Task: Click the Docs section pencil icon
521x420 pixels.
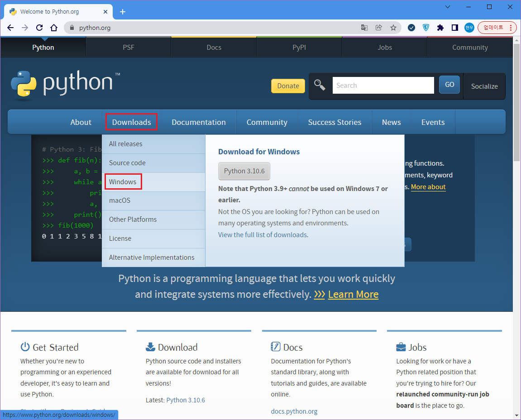Action: (x=276, y=347)
